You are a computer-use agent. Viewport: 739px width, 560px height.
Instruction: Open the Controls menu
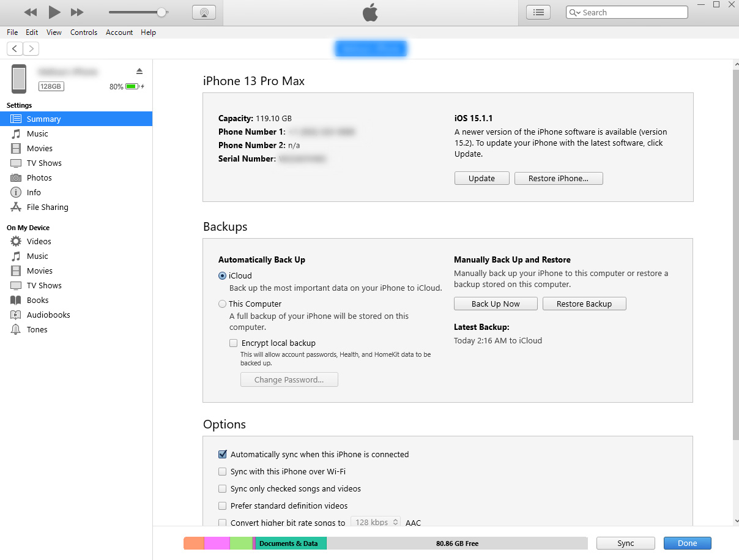[84, 32]
